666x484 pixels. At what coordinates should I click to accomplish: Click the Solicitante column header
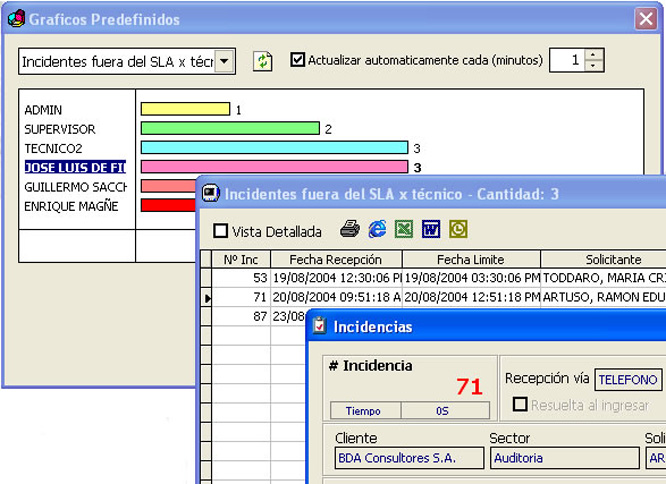[602, 260]
